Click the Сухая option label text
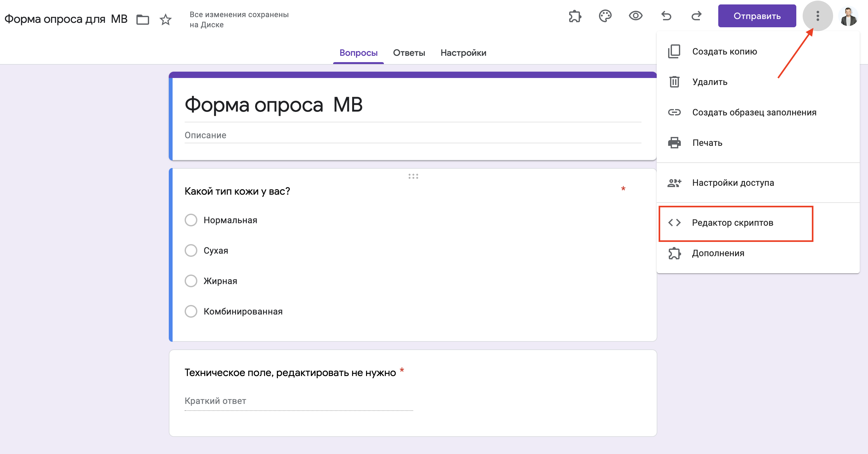This screenshot has height=454, width=868. click(x=216, y=250)
